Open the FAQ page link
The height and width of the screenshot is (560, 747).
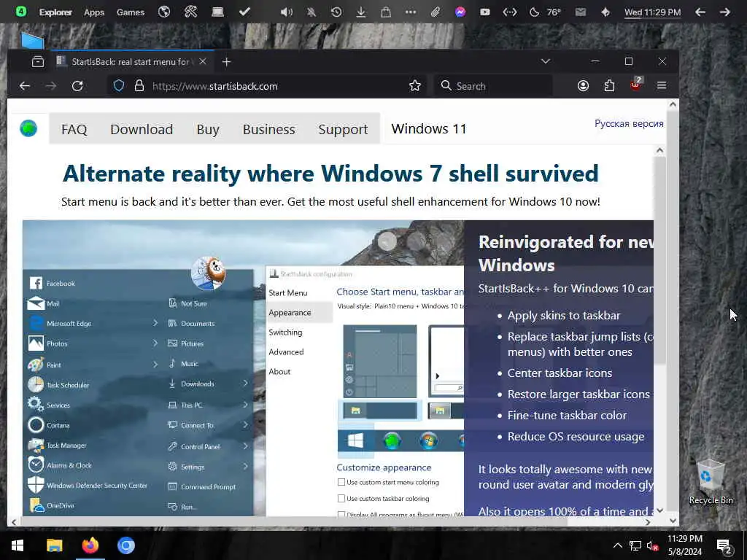tap(74, 129)
